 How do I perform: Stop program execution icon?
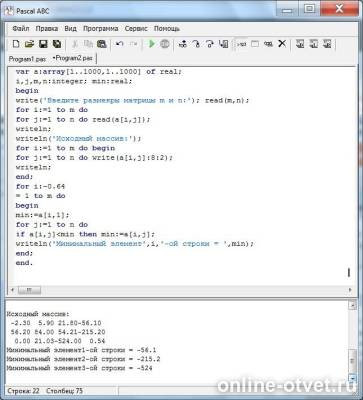(165, 44)
